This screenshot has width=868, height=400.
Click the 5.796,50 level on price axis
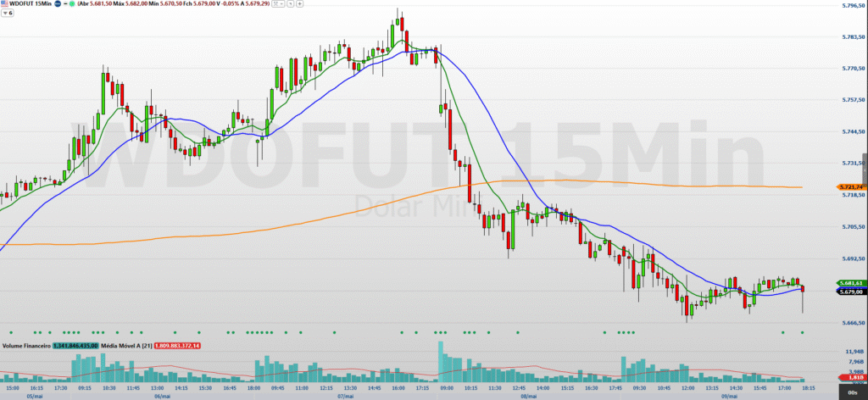pyautogui.click(x=849, y=6)
